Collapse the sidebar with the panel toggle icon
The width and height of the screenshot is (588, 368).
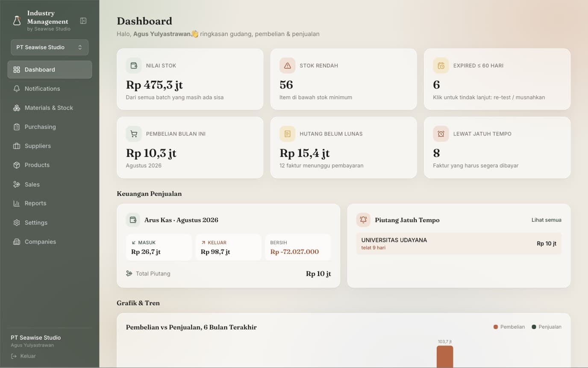point(83,21)
